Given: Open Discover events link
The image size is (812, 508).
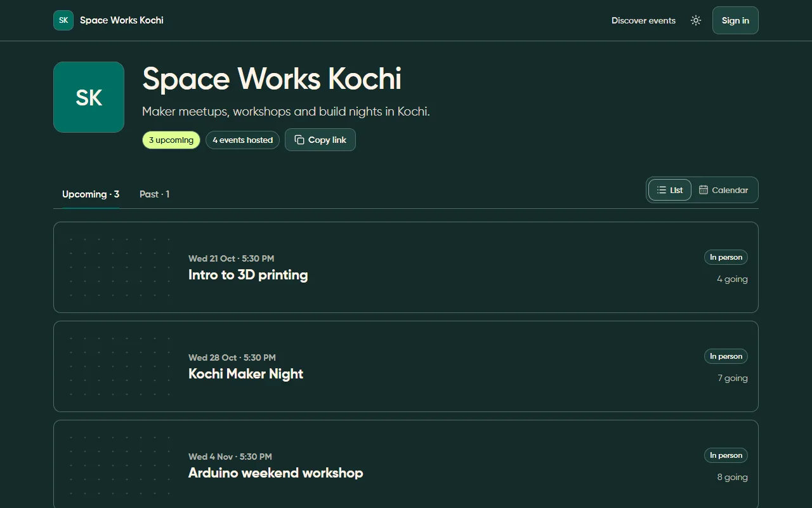Looking at the screenshot, I should point(643,20).
